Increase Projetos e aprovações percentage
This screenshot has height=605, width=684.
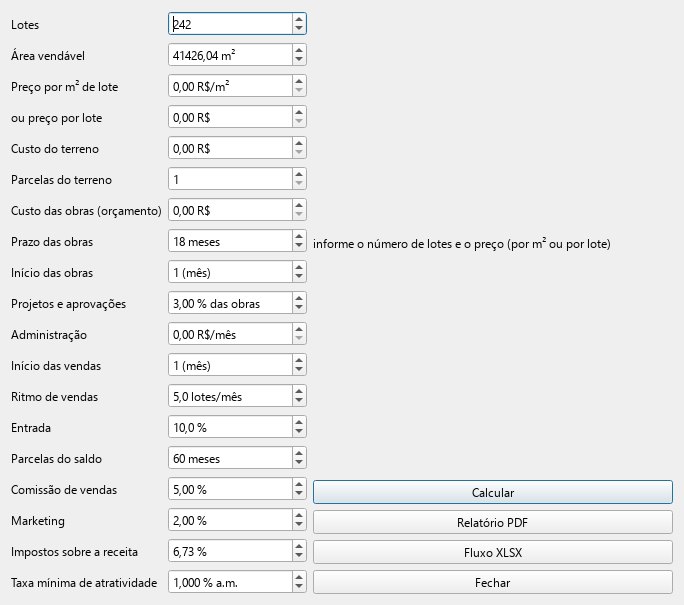(299, 298)
